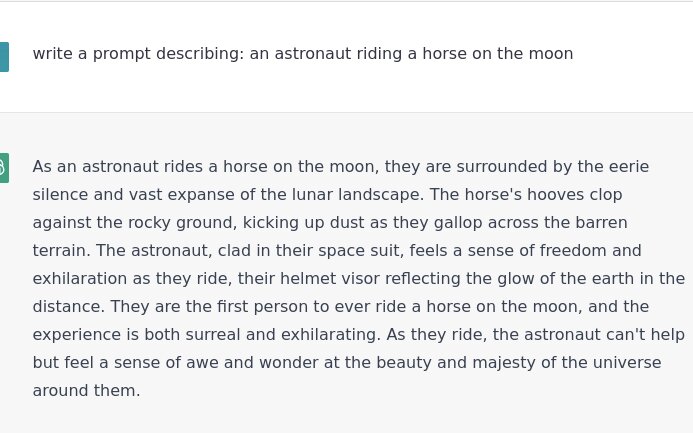Click the teal user avatar

[3, 57]
